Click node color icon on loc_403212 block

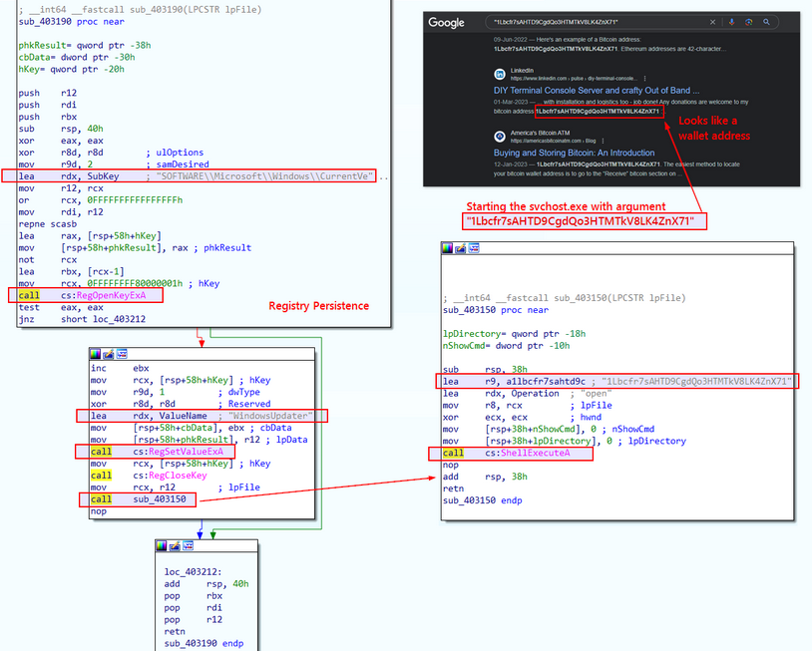click(x=162, y=546)
